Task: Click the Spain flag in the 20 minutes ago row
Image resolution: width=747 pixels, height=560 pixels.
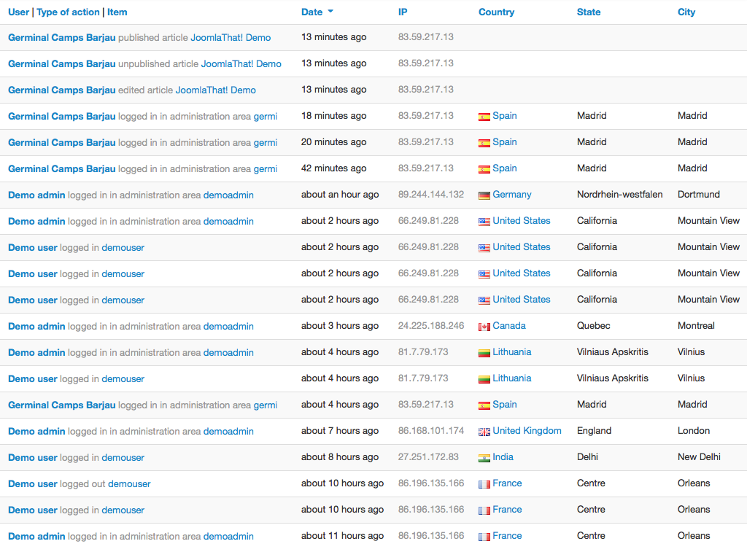Action: point(484,143)
